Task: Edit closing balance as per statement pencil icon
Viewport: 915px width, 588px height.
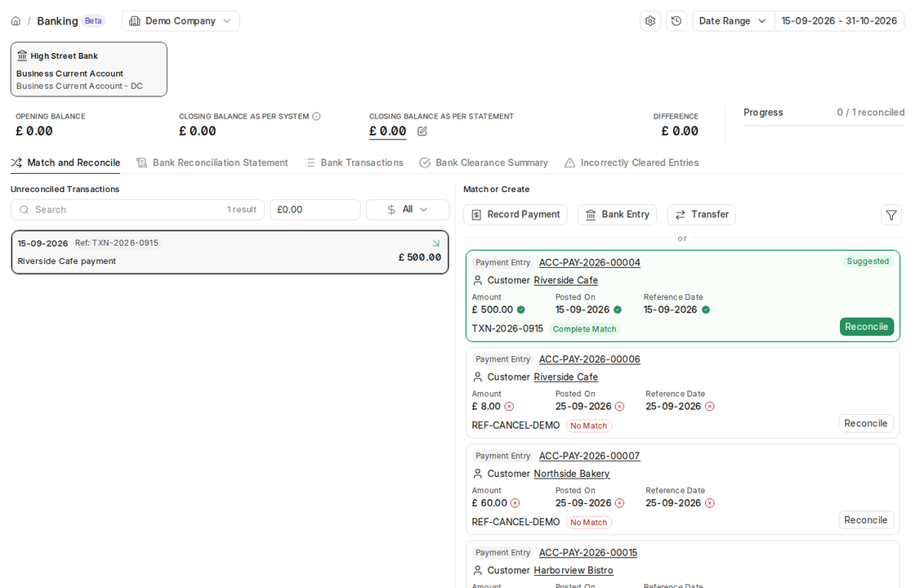Action: 422,131
